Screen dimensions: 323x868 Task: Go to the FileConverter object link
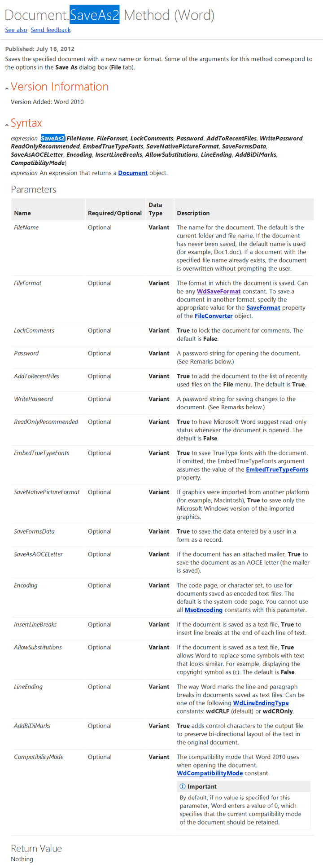pos(214,316)
